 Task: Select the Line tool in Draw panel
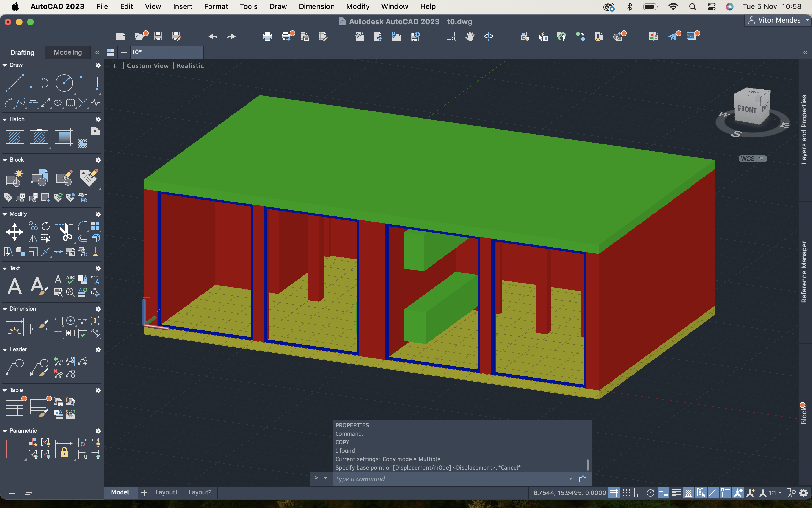(14, 83)
